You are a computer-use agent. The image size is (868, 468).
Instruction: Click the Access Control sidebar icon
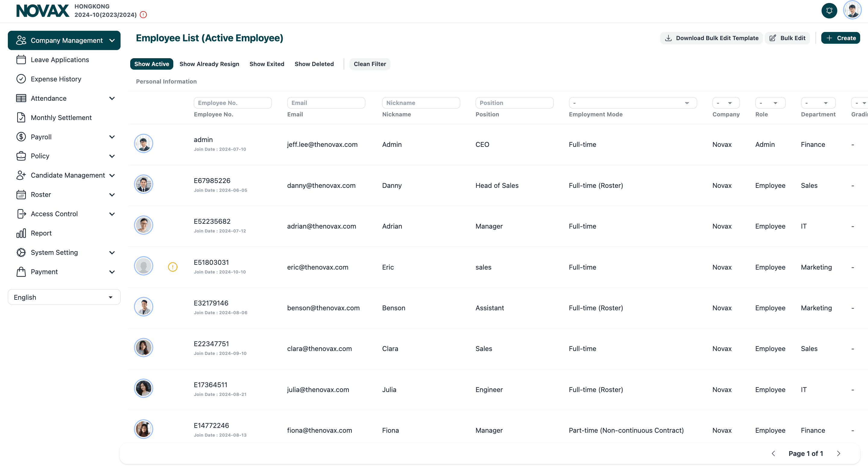(x=21, y=213)
